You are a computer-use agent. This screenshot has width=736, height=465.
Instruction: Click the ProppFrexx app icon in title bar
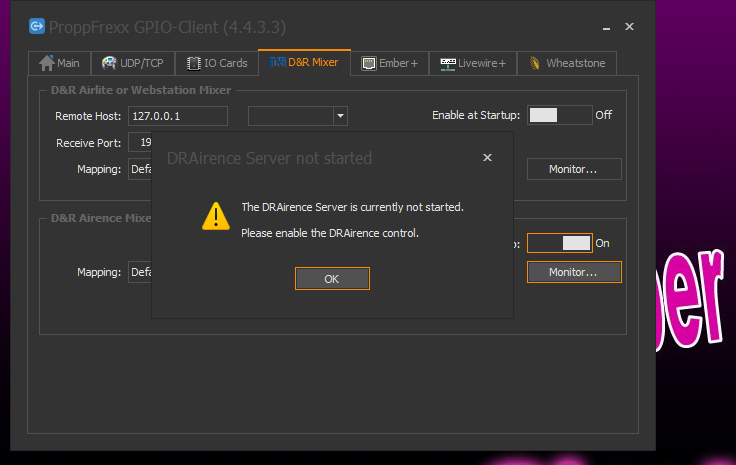pos(37,26)
